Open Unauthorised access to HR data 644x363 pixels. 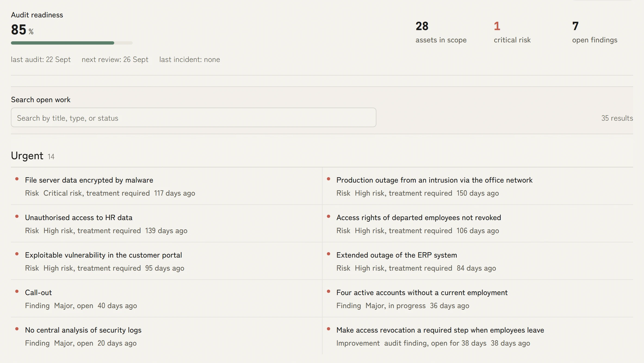[166, 224]
